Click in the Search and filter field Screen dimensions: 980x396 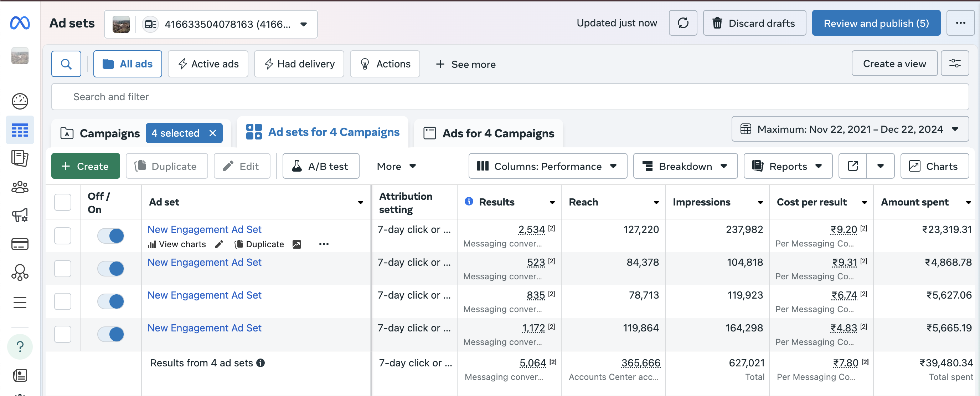click(x=510, y=97)
